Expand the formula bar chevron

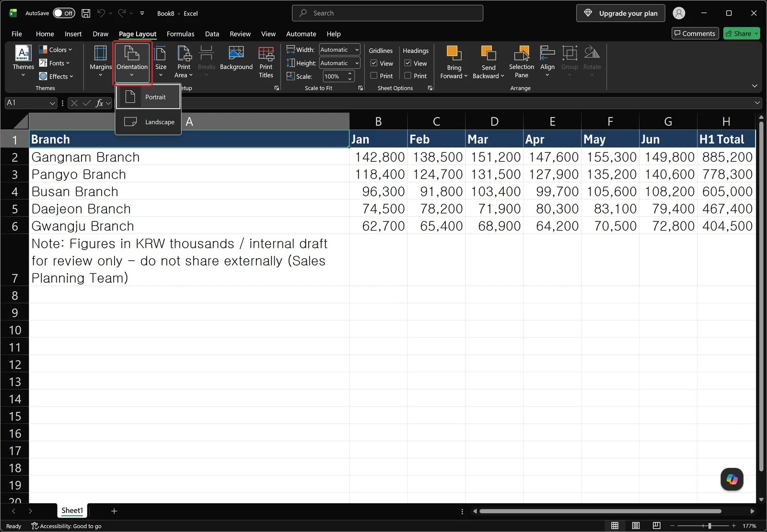click(757, 103)
